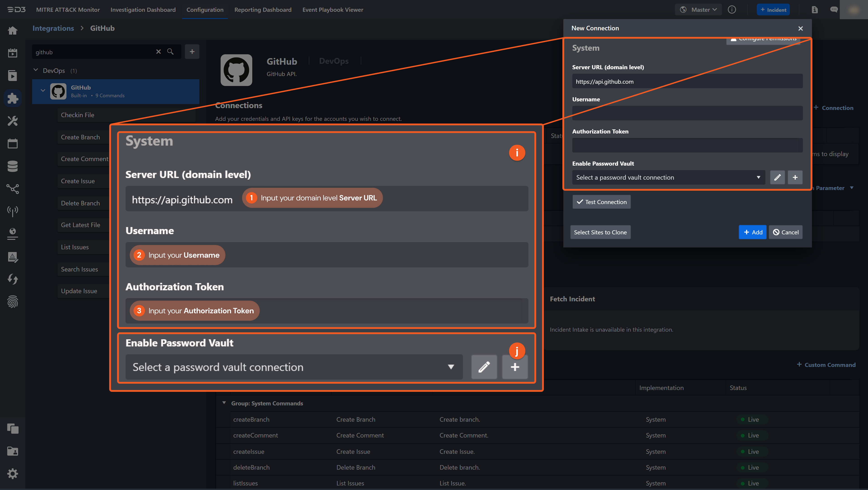Collapse the System Commands group
This screenshot has height=490, width=868.
(224, 403)
